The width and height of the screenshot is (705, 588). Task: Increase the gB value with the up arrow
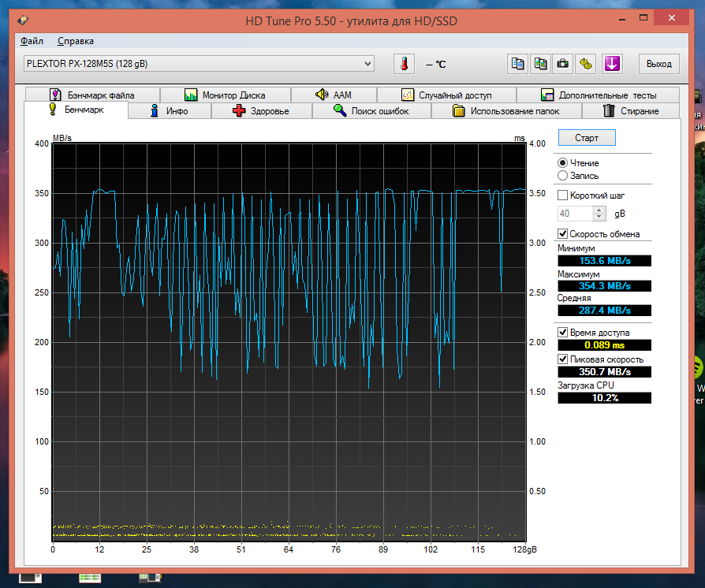point(599,210)
